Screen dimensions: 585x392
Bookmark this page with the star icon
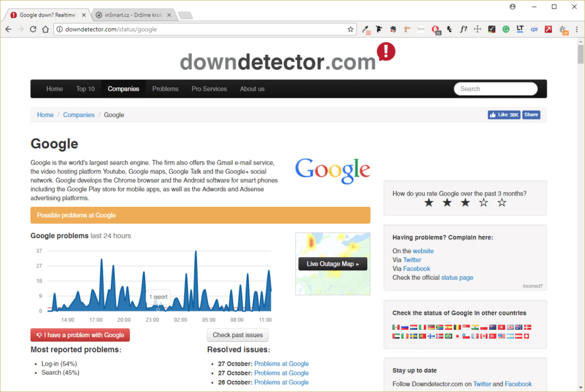click(x=350, y=29)
